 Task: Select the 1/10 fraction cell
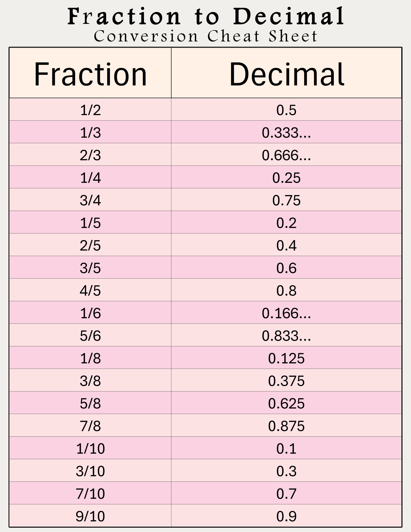coord(90,448)
